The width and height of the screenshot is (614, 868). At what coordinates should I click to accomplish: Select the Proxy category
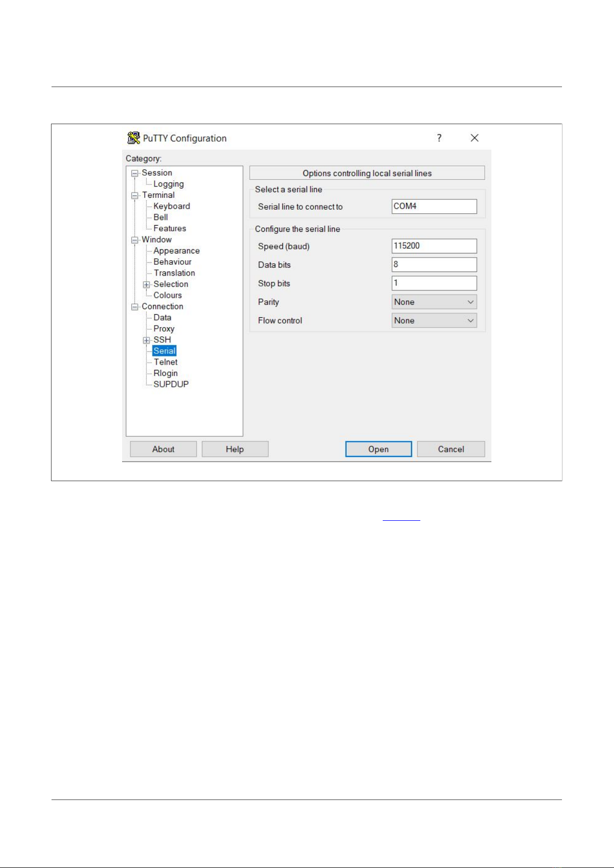point(164,329)
